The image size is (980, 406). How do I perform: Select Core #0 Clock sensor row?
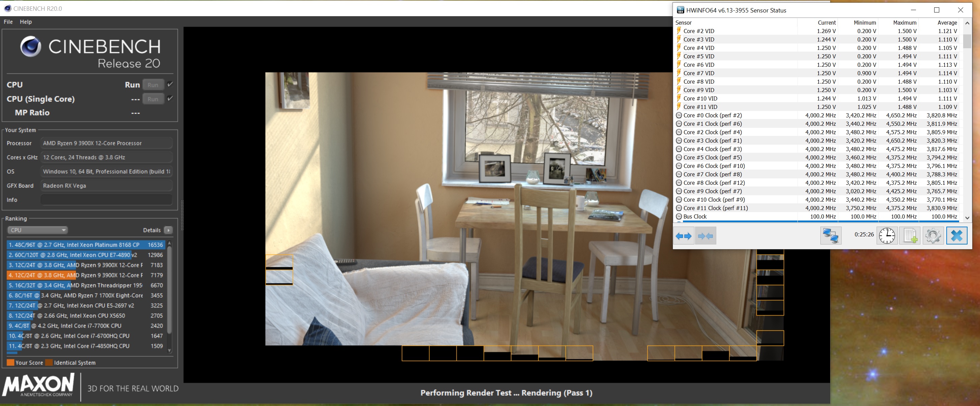[x=712, y=115]
